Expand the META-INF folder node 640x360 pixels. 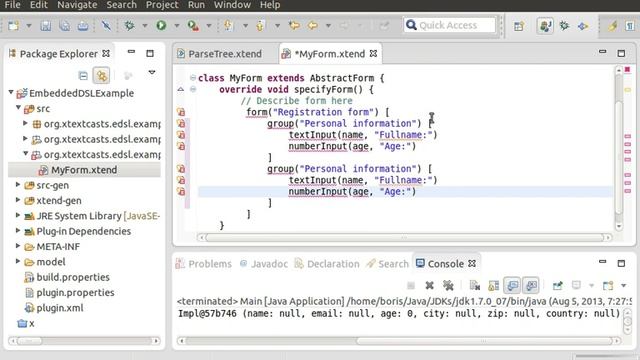tap(18, 246)
